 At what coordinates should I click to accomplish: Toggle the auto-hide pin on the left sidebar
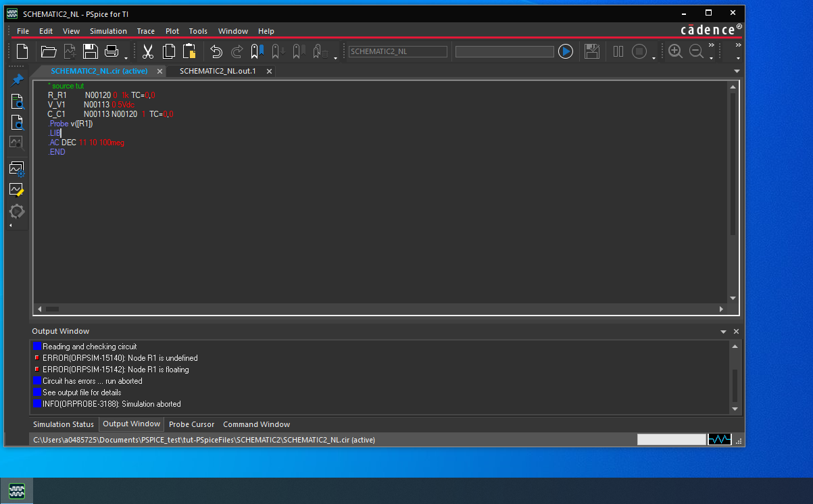point(17,79)
